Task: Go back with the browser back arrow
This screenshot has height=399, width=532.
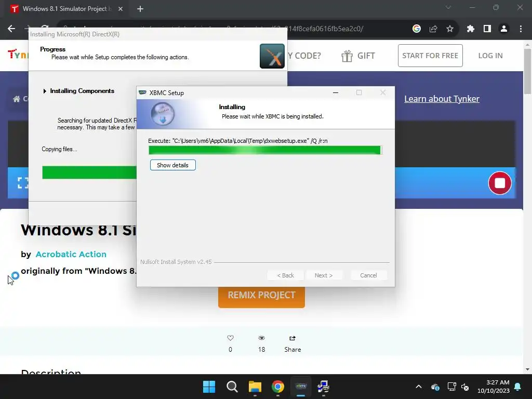Action: 11,29
